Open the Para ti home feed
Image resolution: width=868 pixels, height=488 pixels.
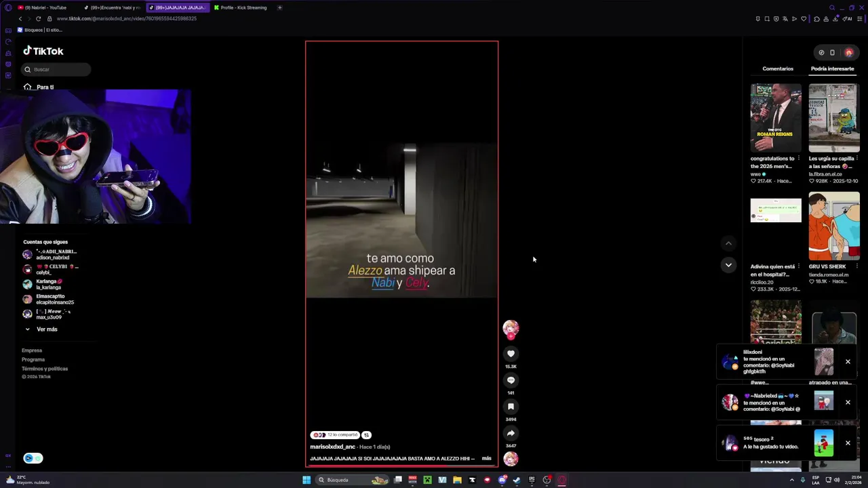tap(39, 87)
